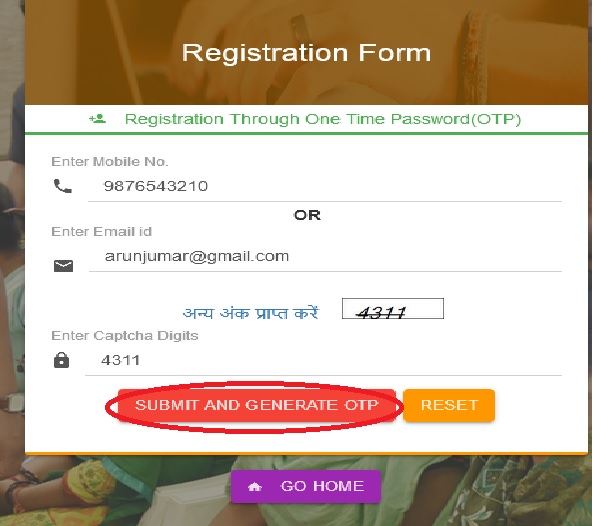Click the padlock icon beside captcha field
The height and width of the screenshot is (526, 608).
[62, 360]
